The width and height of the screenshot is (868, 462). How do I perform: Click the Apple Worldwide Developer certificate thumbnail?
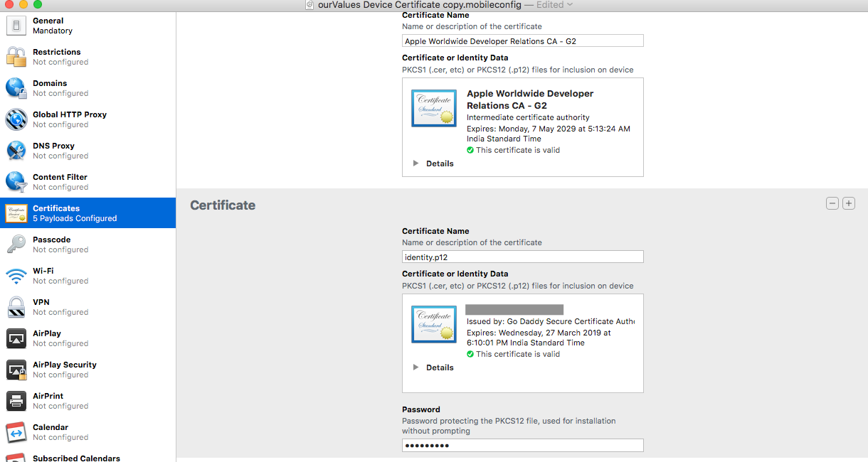[434, 108]
